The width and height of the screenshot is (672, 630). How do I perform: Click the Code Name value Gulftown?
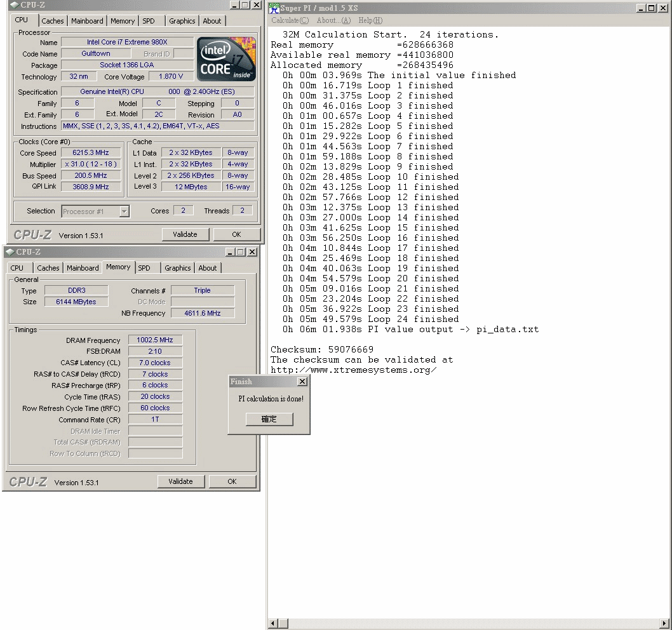point(96,53)
